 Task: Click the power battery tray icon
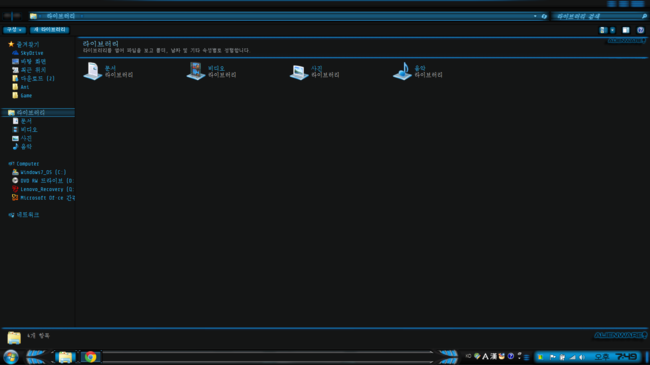coord(562,357)
